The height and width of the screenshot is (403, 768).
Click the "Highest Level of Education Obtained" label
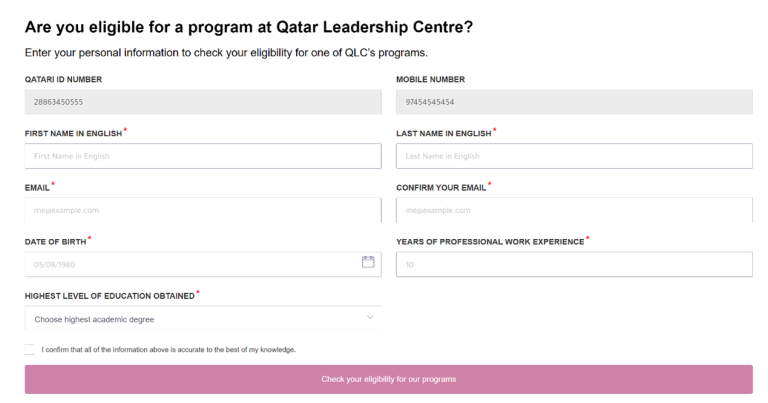(109, 295)
